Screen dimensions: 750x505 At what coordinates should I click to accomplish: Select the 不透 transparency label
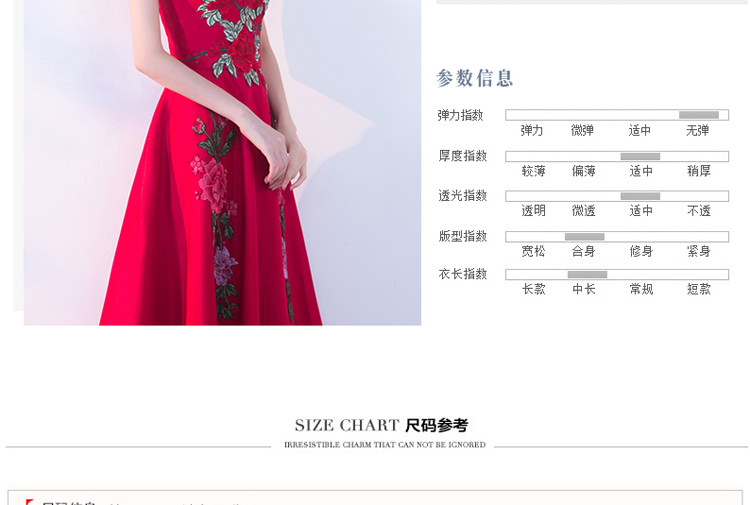pos(699,210)
